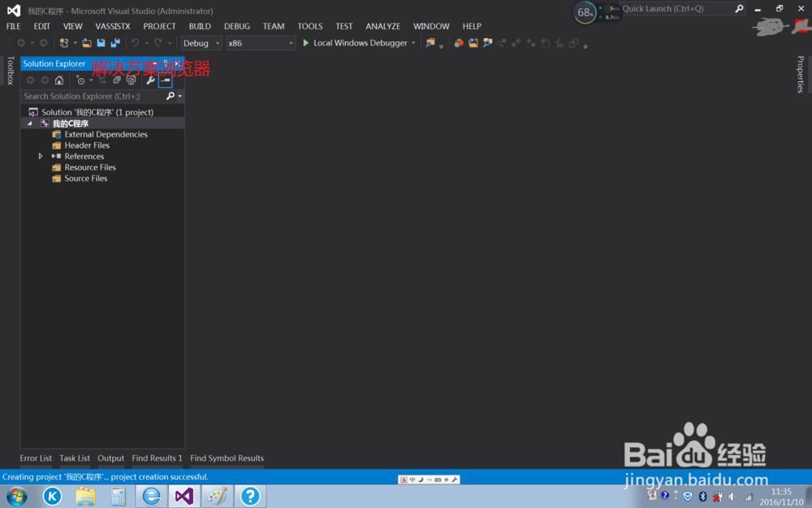This screenshot has height=508, width=812.
Task: Click the Open File toolbar icon
Action: tap(87, 43)
